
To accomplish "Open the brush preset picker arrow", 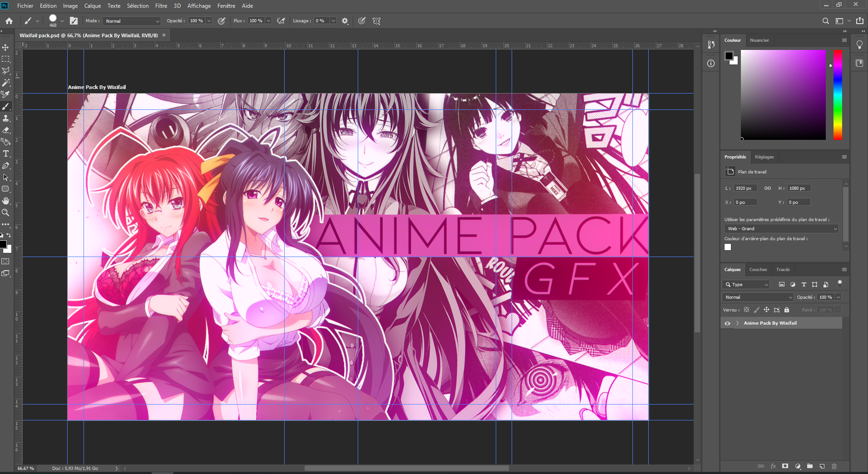I will (62, 21).
